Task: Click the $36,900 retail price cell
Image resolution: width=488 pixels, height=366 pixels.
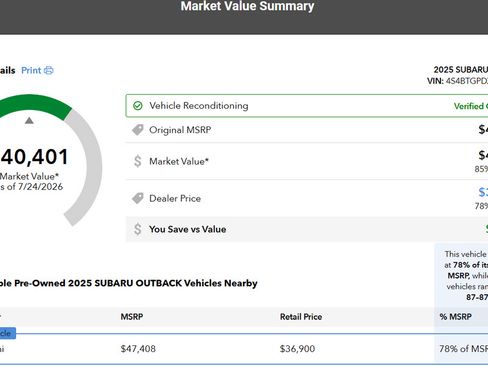Action: point(297,349)
